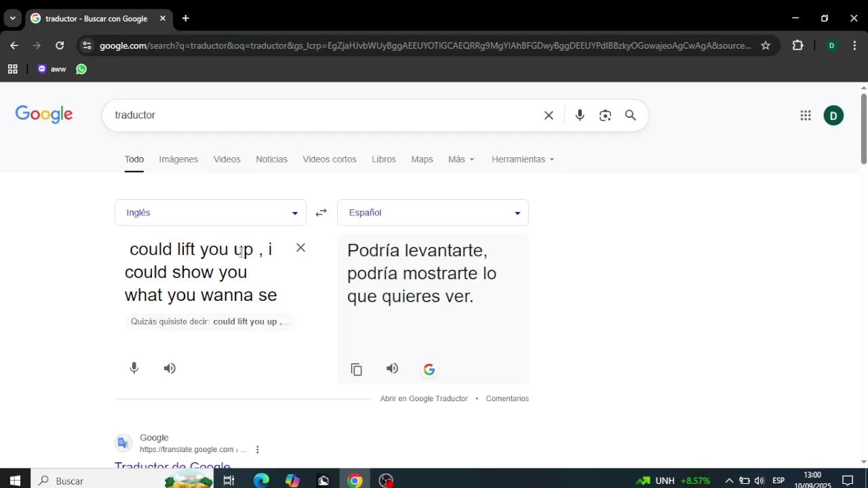Open the Español target language dropdown

(x=433, y=213)
